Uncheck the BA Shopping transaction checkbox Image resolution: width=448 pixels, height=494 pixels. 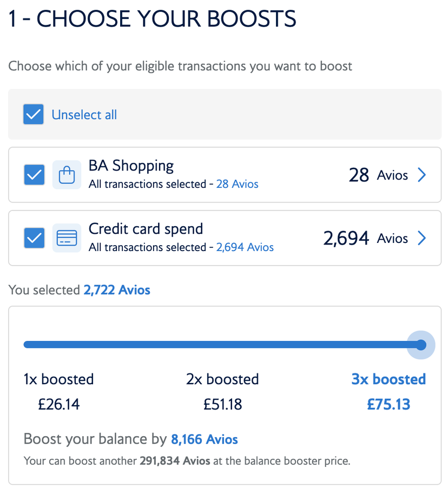(x=34, y=174)
